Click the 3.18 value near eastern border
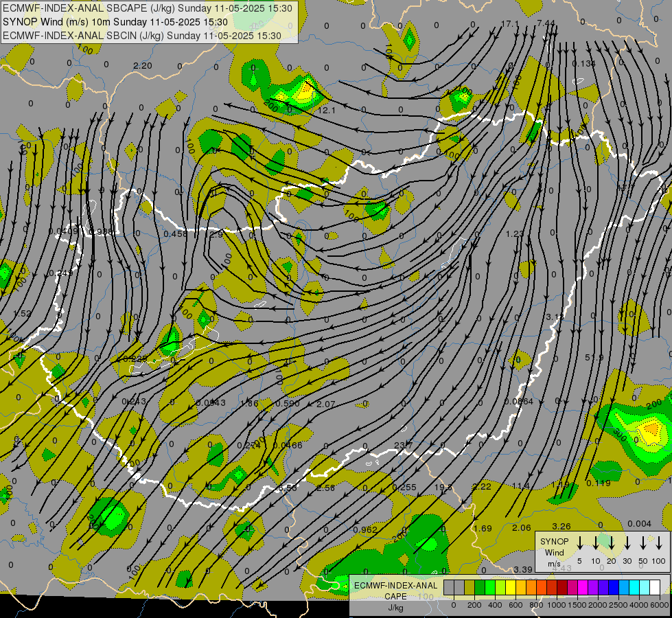 pos(555,317)
